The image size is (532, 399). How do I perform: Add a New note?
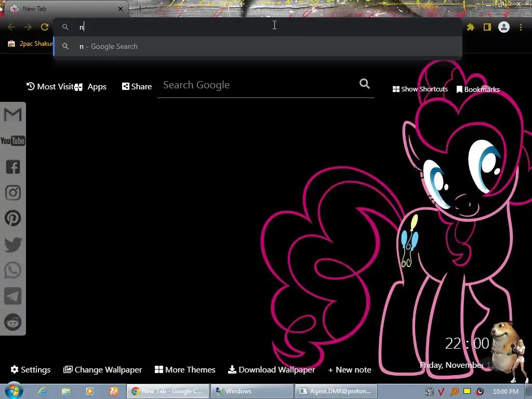point(350,370)
